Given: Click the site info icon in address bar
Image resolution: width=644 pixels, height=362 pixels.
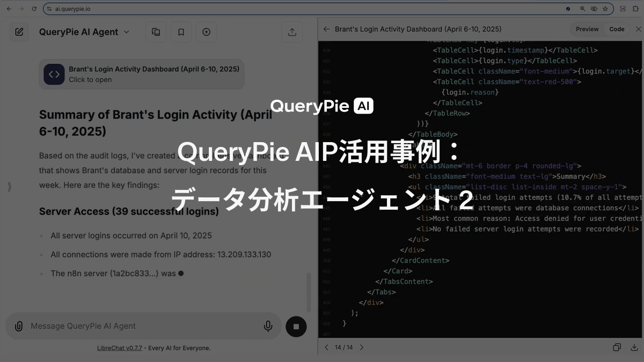Looking at the screenshot, I should 49,9.
